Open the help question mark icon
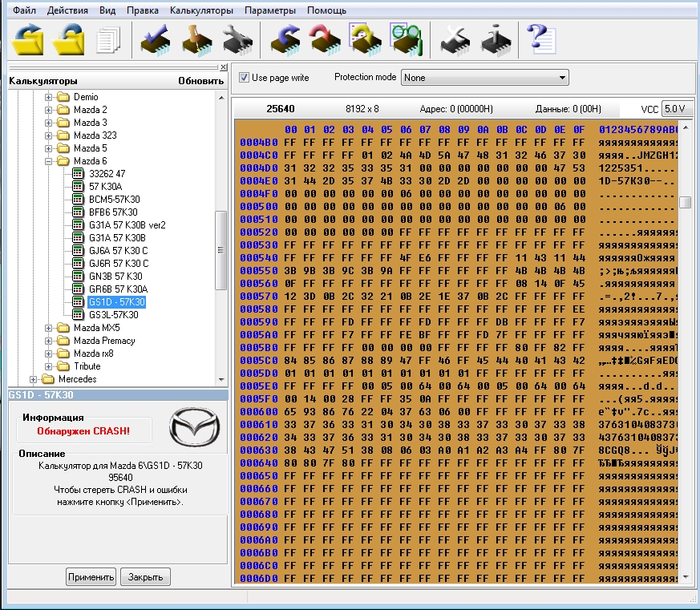 [540, 38]
